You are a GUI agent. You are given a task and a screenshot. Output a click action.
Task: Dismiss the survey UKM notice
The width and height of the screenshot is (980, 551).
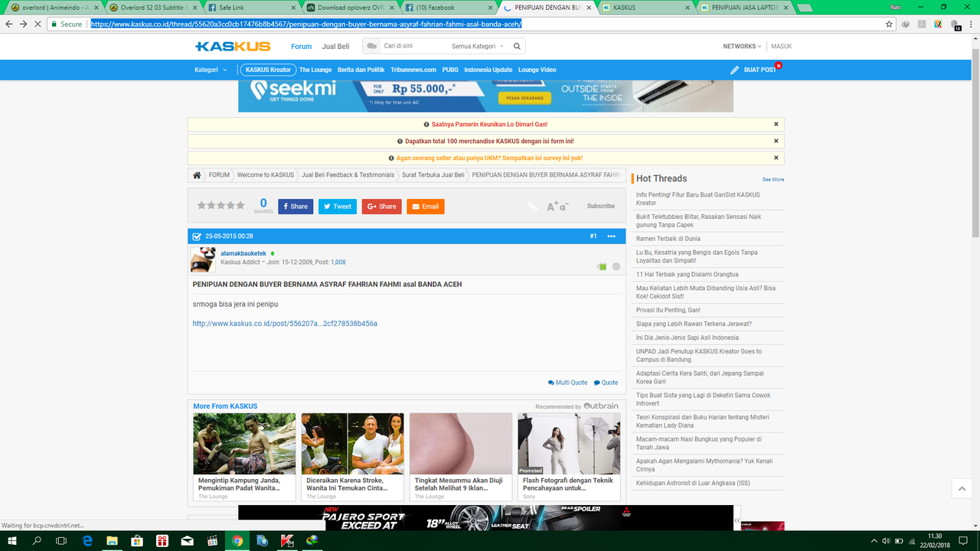click(x=776, y=158)
